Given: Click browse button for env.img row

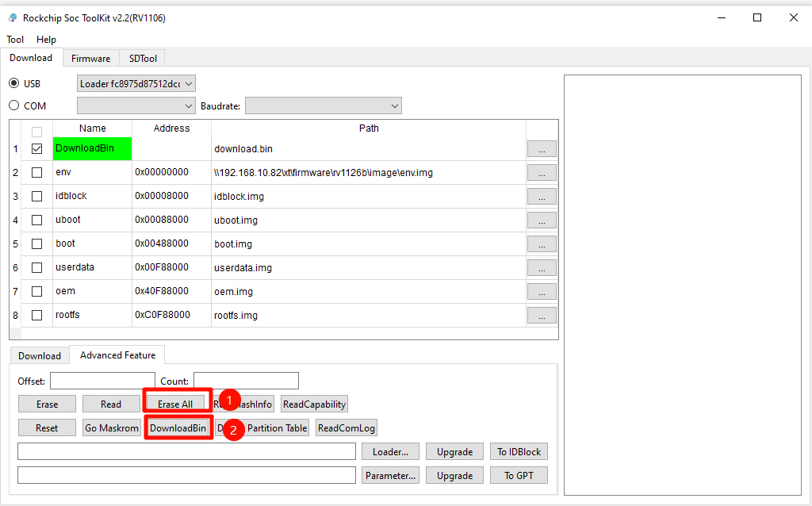Looking at the screenshot, I should [541, 173].
